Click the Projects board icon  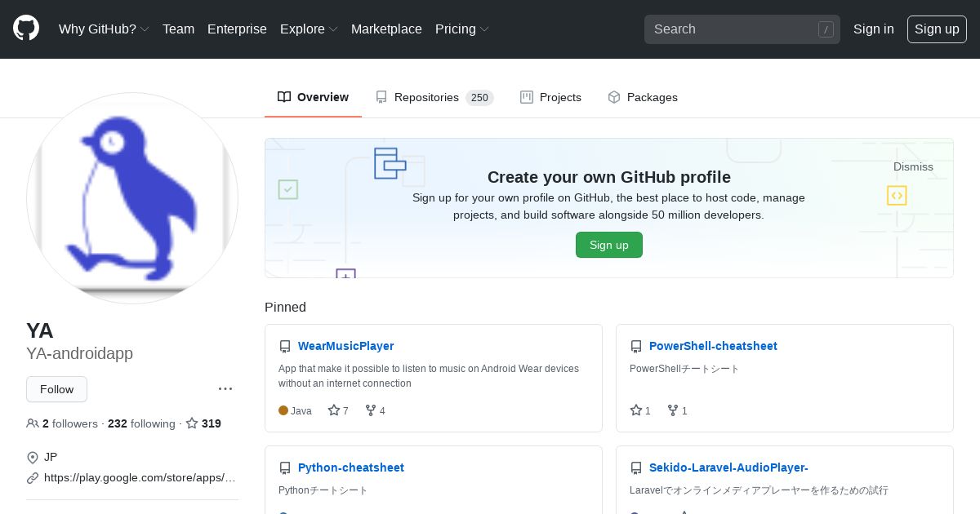click(527, 97)
